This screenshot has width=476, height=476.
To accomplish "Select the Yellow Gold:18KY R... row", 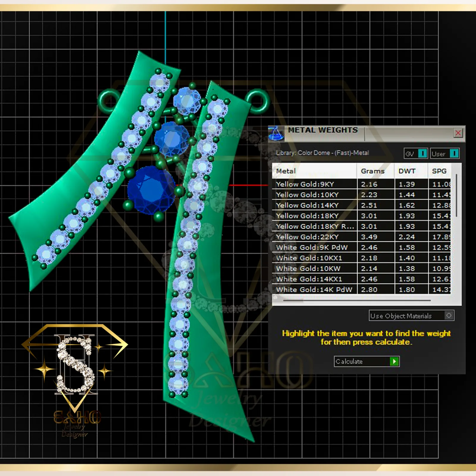I will [361, 226].
